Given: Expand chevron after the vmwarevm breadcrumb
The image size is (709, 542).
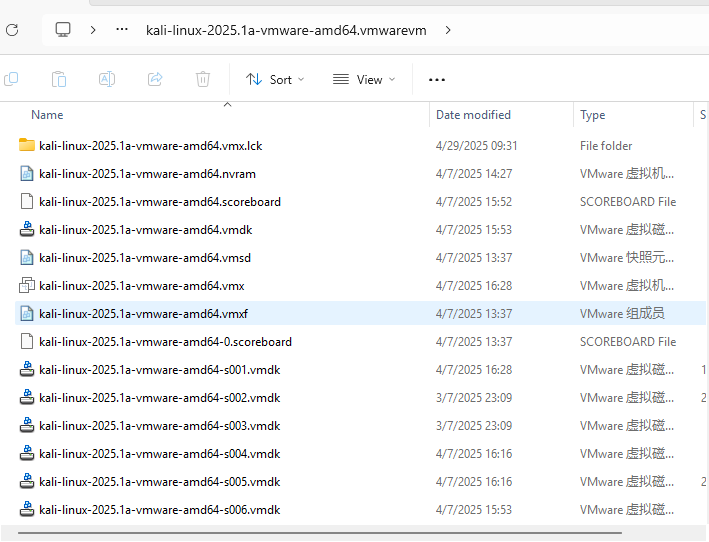Looking at the screenshot, I should [448, 30].
